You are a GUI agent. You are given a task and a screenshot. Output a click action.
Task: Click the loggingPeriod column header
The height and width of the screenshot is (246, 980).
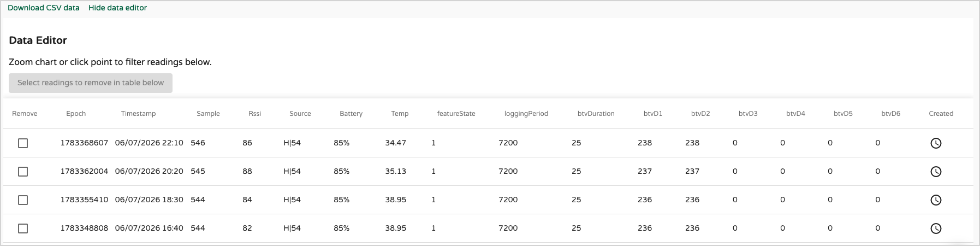526,114
